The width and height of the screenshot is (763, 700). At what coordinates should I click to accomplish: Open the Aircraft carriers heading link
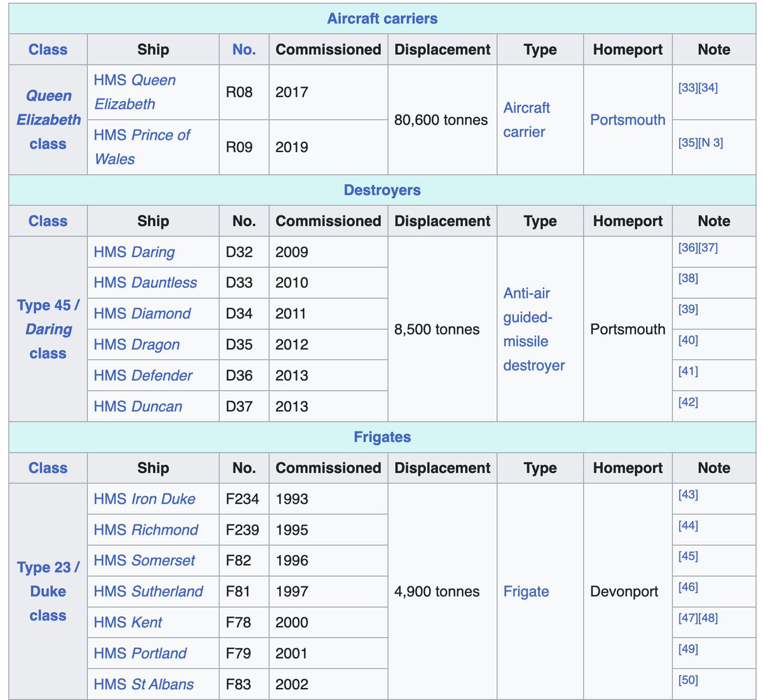(382, 18)
